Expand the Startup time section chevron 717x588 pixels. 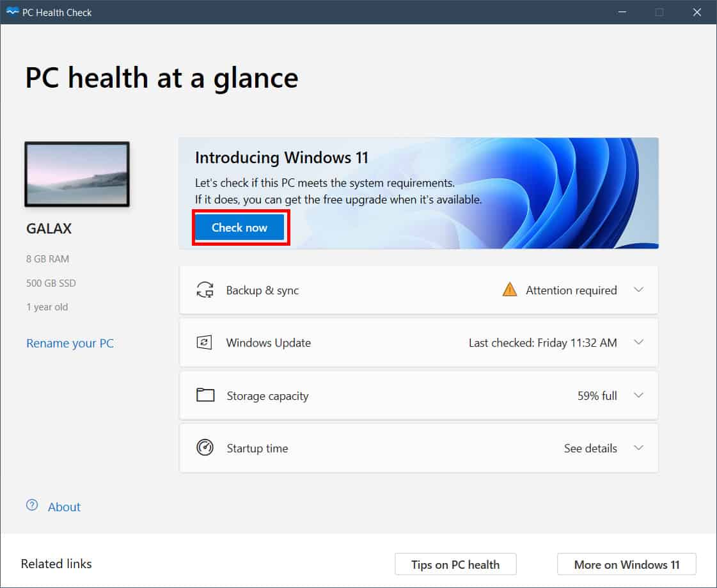coord(638,448)
